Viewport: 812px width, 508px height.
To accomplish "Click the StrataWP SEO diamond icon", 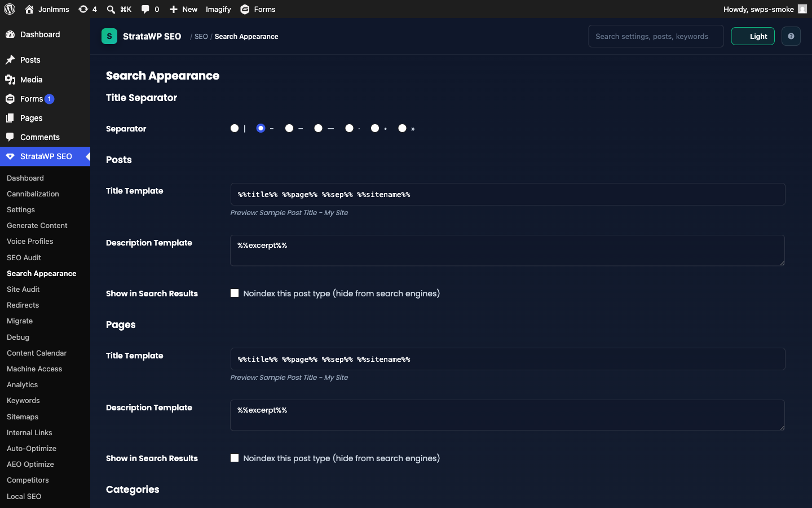I will coord(10,156).
